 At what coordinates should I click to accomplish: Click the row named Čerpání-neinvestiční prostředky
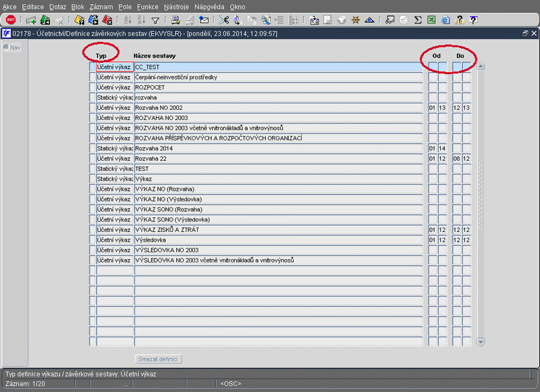pyautogui.click(x=278, y=78)
